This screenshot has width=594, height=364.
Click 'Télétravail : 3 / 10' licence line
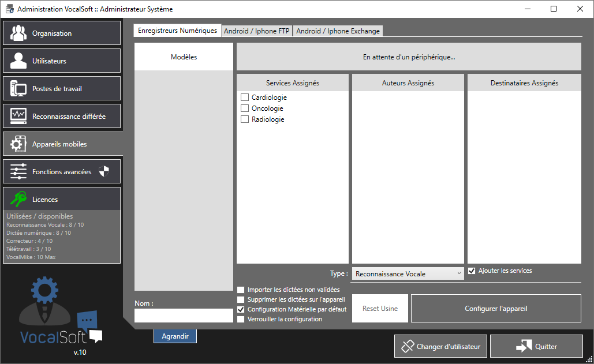tap(28, 249)
